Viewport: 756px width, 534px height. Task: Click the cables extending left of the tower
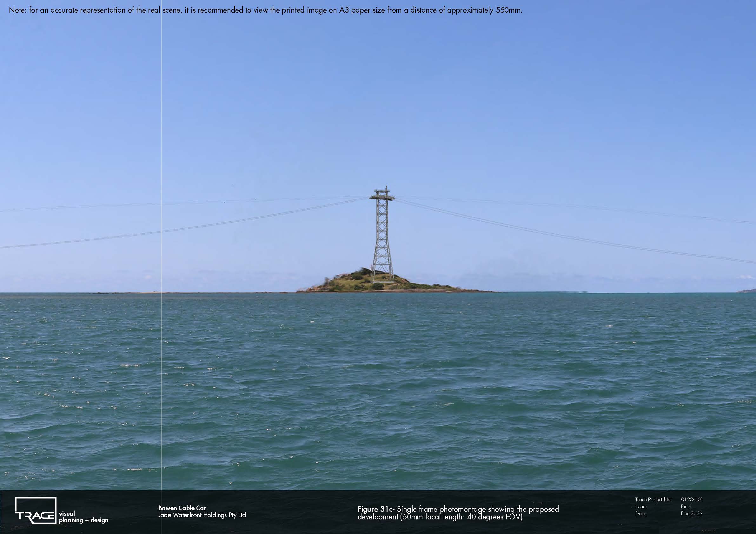point(184,222)
